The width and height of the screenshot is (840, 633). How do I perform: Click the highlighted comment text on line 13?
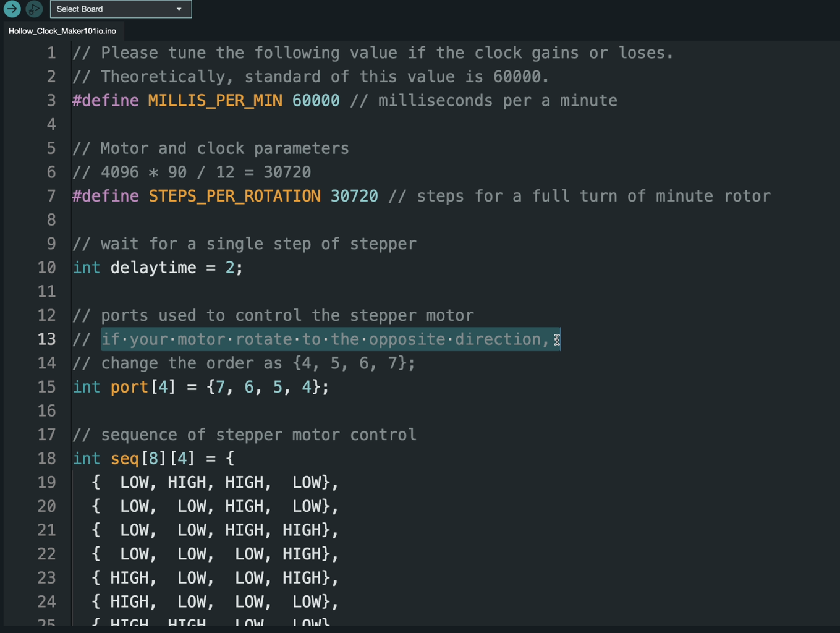[x=325, y=339]
